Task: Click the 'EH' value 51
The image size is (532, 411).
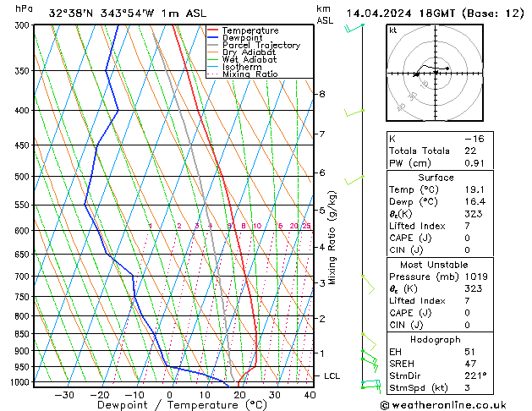Action: click(469, 352)
